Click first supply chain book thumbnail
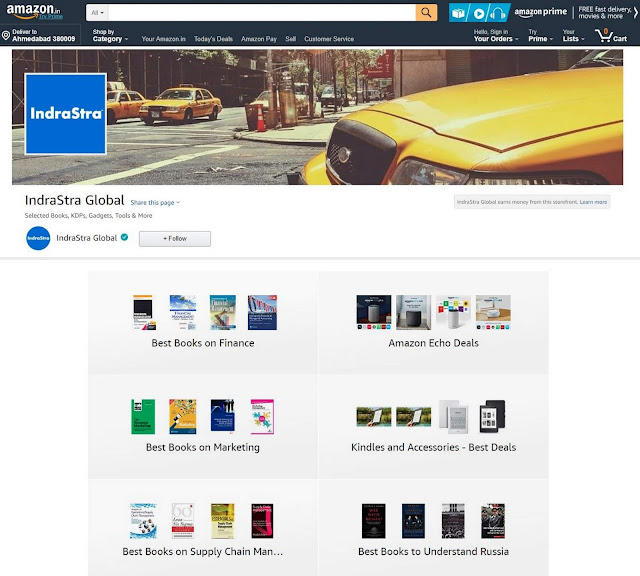The image size is (640, 576). (x=143, y=521)
